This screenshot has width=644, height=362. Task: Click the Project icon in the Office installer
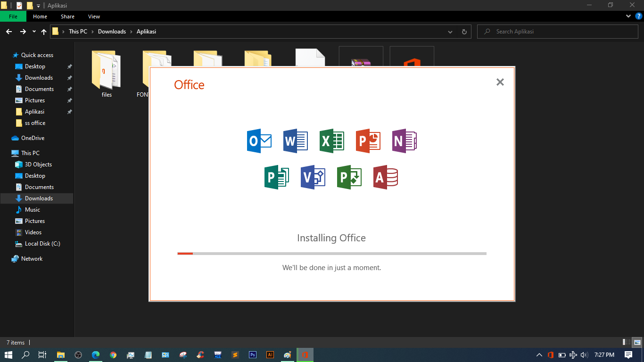[349, 177]
